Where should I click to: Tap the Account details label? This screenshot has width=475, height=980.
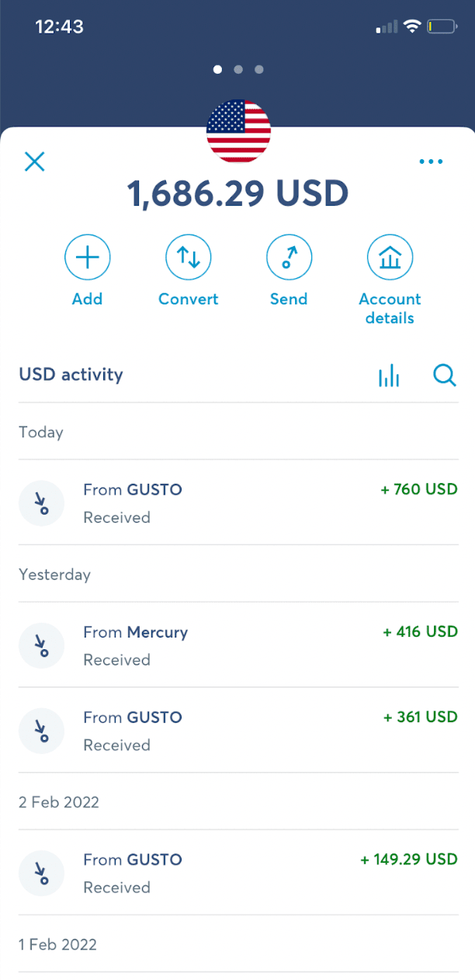(390, 308)
